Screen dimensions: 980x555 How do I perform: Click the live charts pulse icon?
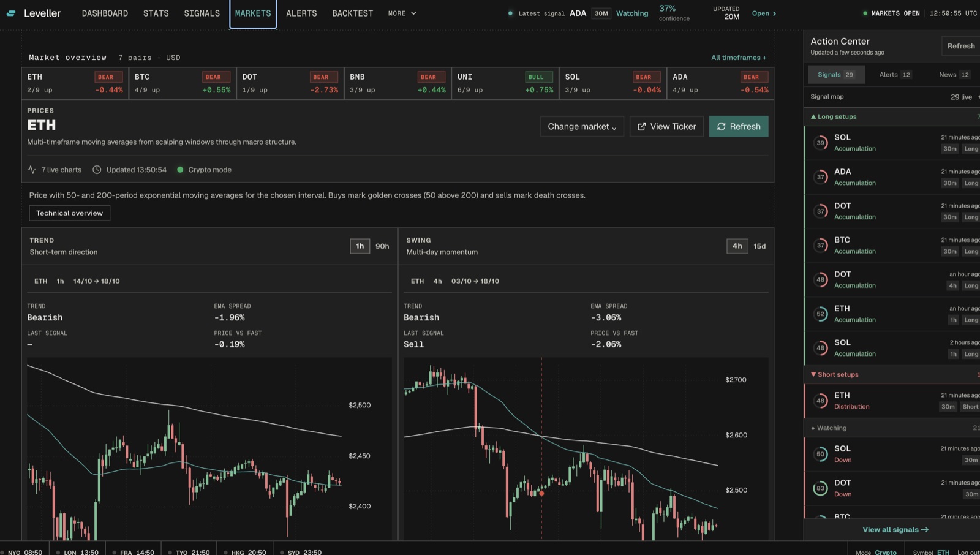pyautogui.click(x=32, y=170)
